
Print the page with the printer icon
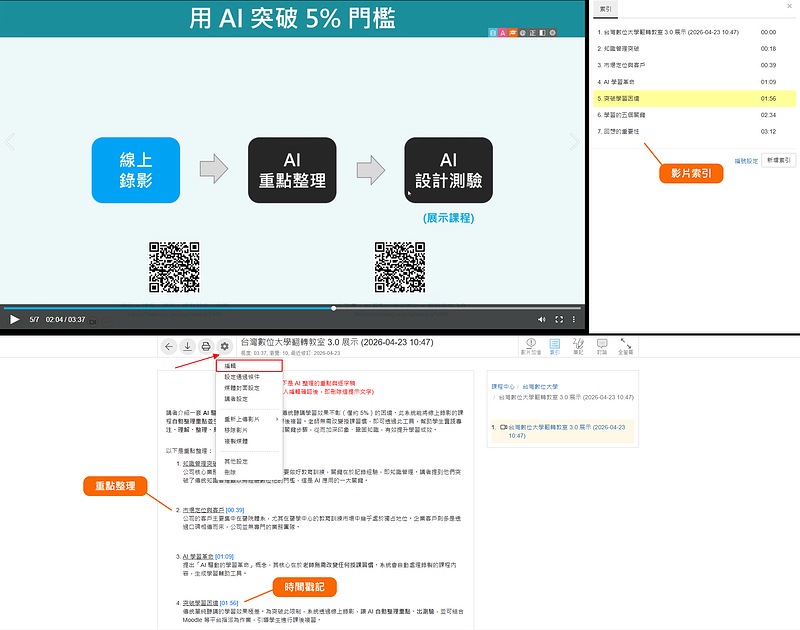tap(206, 346)
